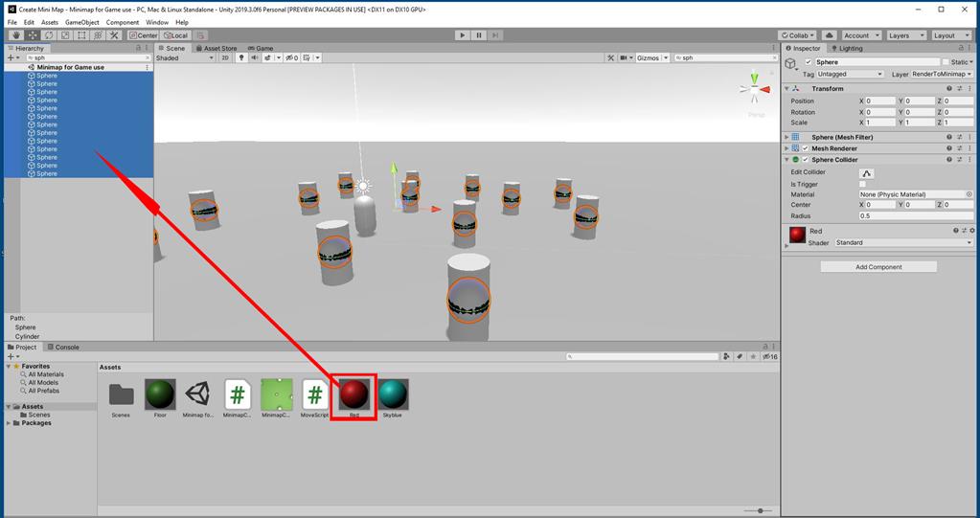The height and width of the screenshot is (518, 980).
Task: Open the Assets menu
Action: point(50,22)
